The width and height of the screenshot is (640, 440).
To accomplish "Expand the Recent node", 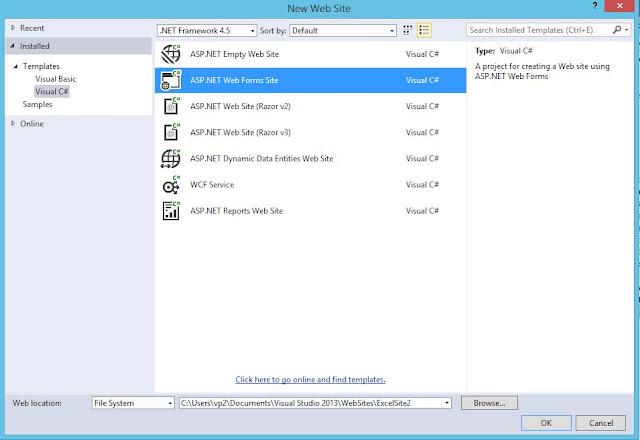I will pyautogui.click(x=13, y=28).
